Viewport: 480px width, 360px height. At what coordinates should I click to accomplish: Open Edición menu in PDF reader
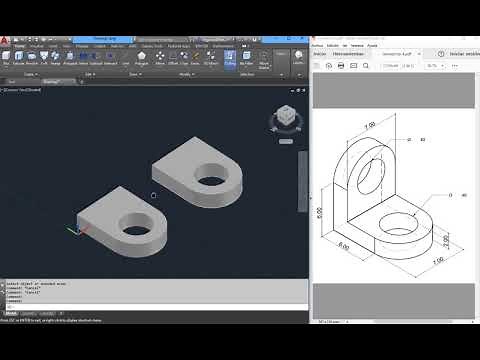(x=333, y=45)
